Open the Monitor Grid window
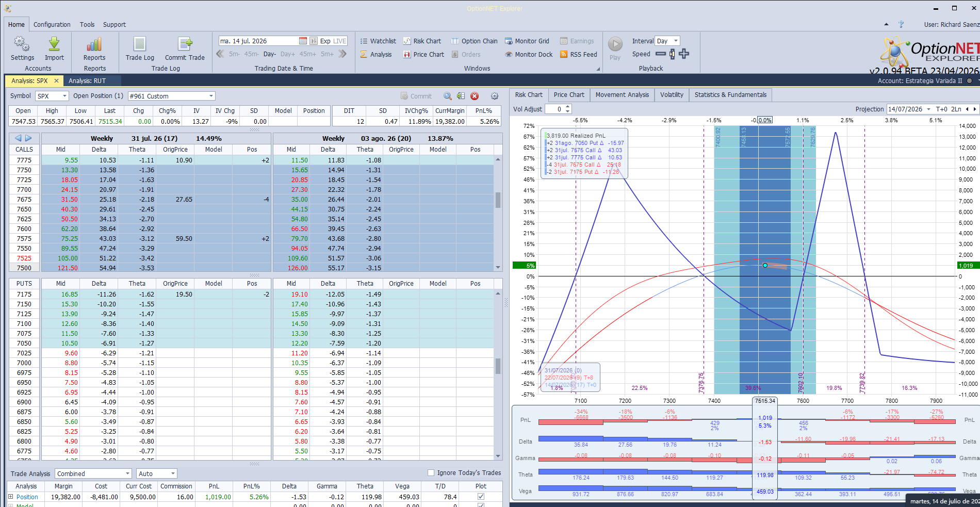This screenshot has height=507, width=980. pos(527,41)
